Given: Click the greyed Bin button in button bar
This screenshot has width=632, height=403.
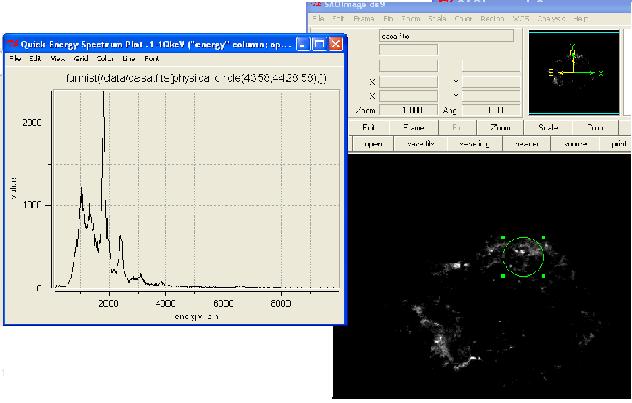Looking at the screenshot, I should 457,128.
